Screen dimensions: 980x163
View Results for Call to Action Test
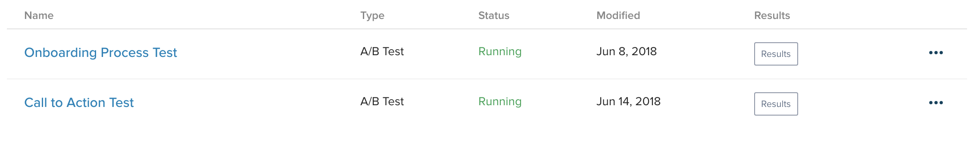pyautogui.click(x=776, y=104)
